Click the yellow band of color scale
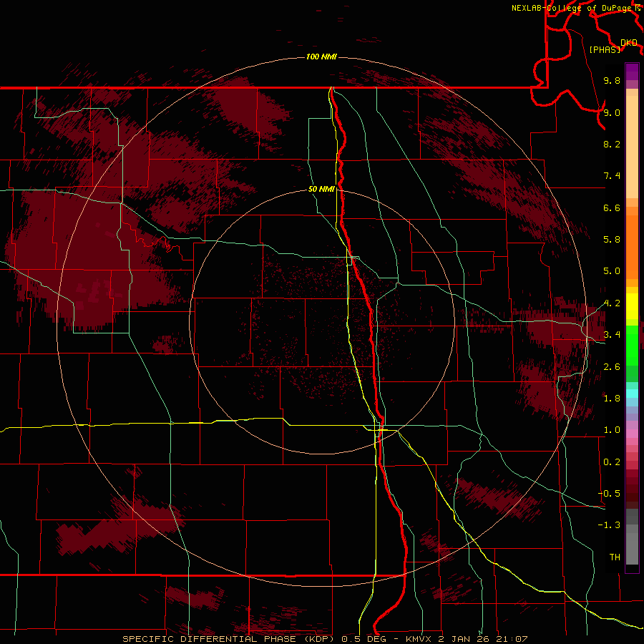 pos(632,306)
